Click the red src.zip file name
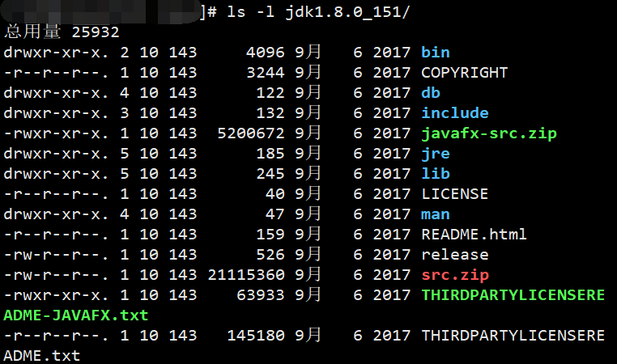Screen dimensions: 617x364 [454, 275]
